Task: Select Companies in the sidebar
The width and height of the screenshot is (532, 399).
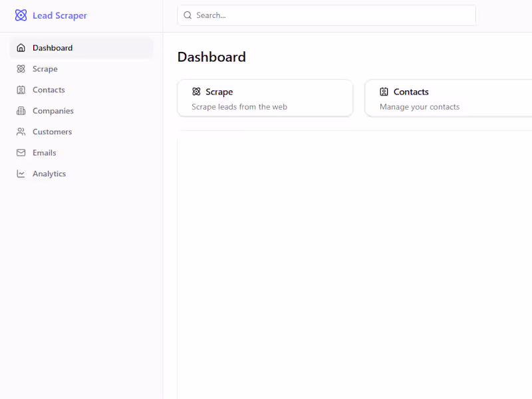Action: [53, 110]
